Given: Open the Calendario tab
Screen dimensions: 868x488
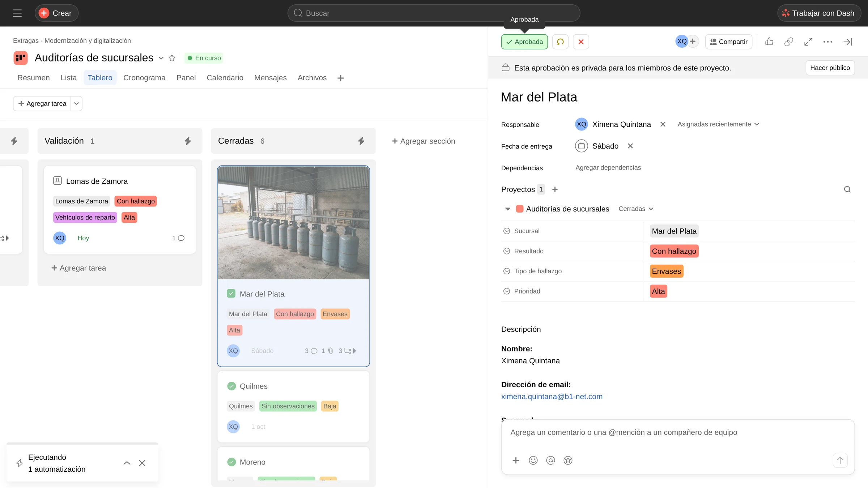Looking at the screenshot, I should [x=225, y=78].
